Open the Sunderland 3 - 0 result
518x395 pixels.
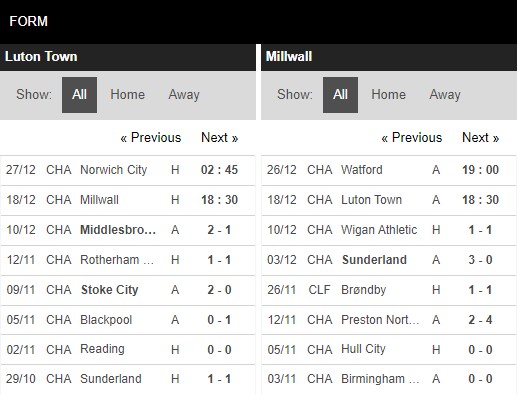tap(480, 260)
